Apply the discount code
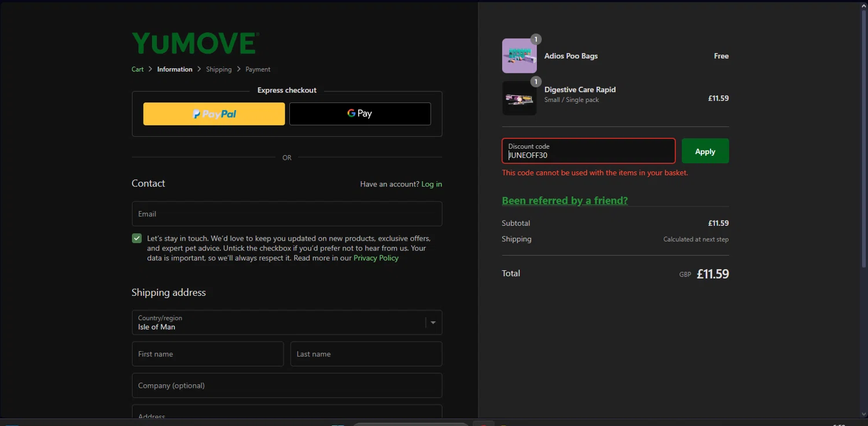The image size is (868, 426). [705, 151]
